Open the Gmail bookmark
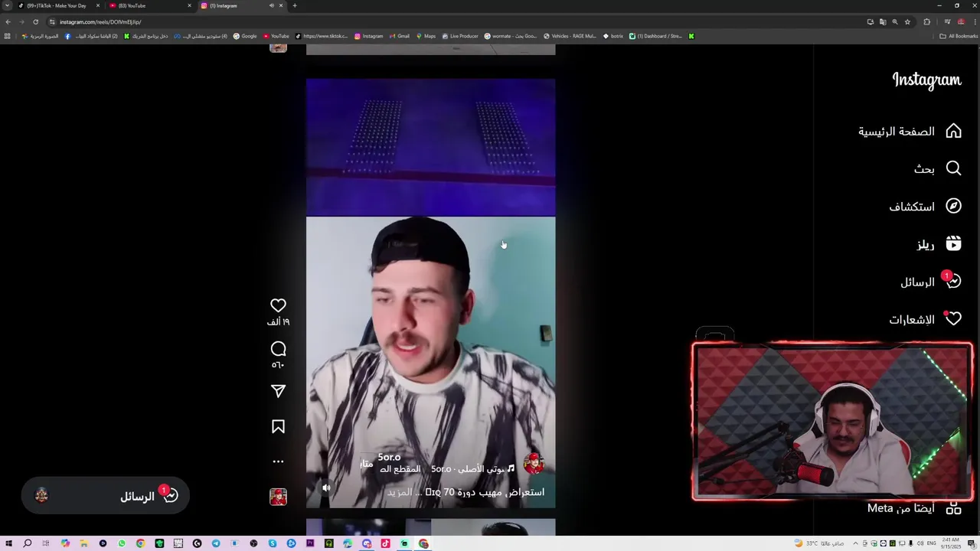 (399, 36)
